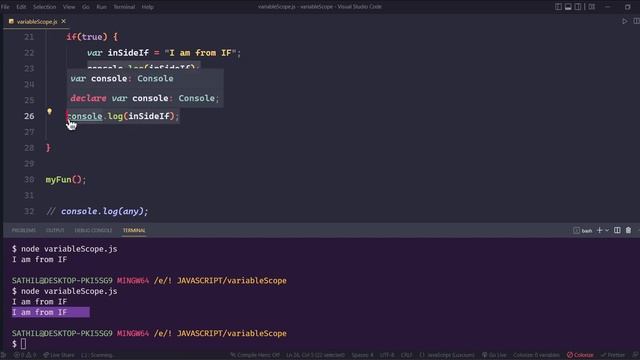Click the JAVASCRIPT/variableScope path in last prompt

tap(231, 333)
